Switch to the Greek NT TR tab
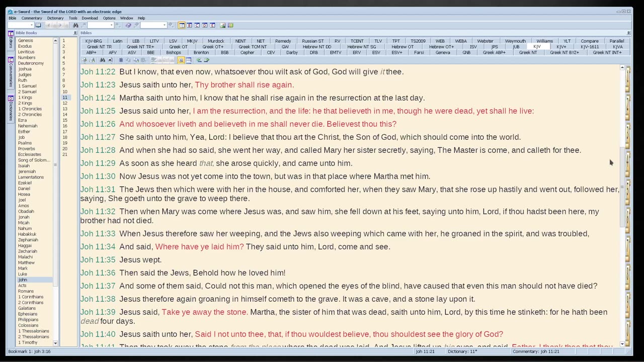 (x=99, y=47)
